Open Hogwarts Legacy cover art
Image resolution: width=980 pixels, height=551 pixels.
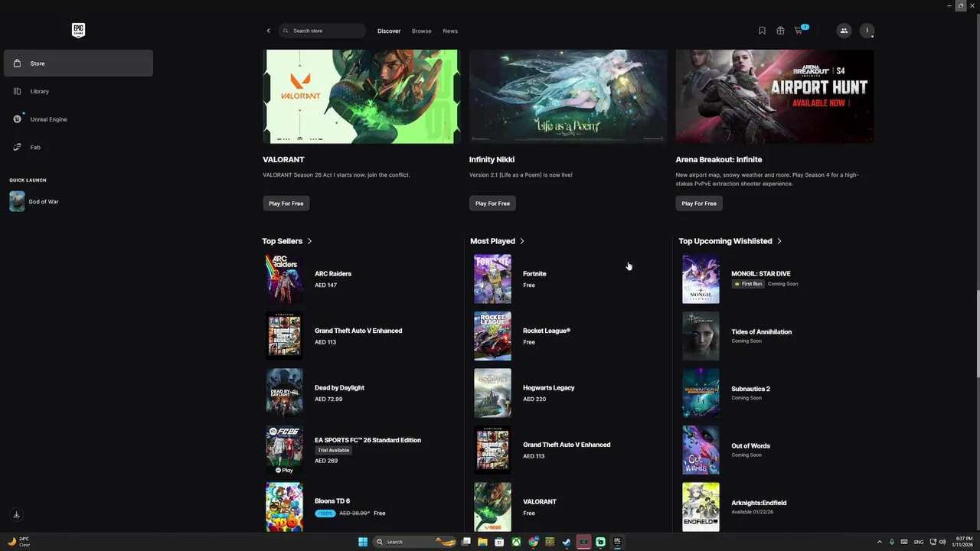click(492, 393)
